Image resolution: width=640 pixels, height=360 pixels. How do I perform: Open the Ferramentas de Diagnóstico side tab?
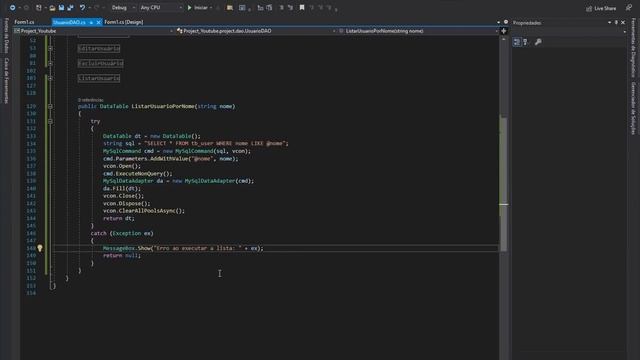click(633, 48)
